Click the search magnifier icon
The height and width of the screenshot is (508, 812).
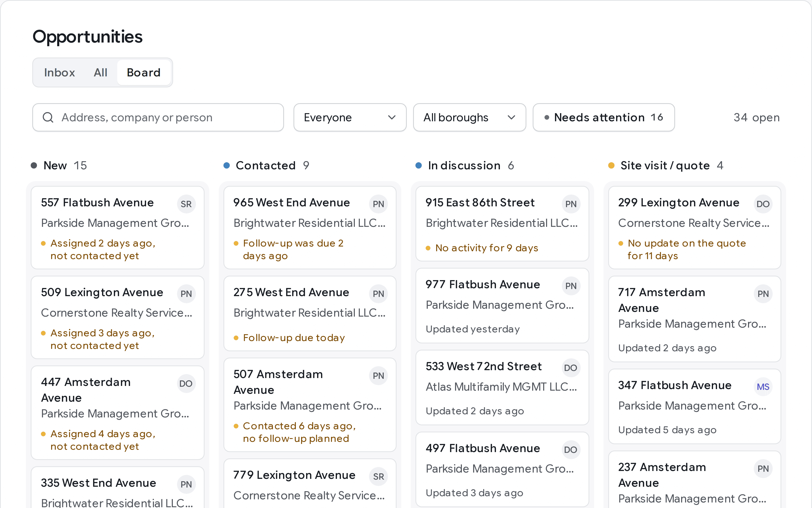[x=48, y=117]
